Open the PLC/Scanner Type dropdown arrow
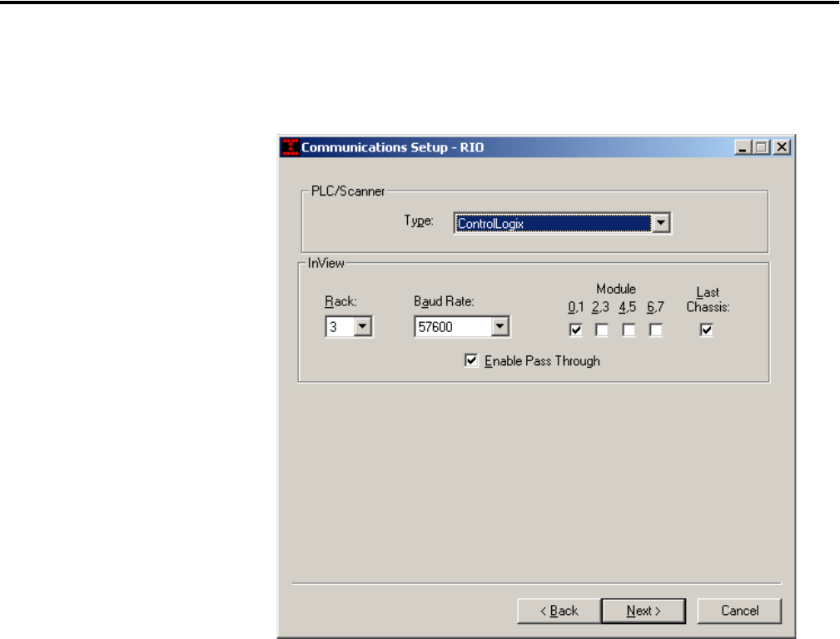 point(661,223)
